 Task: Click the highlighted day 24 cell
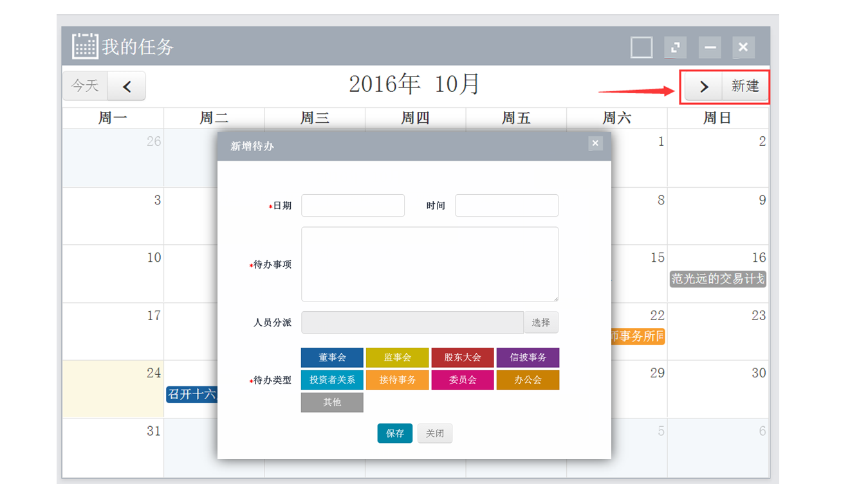click(113, 389)
